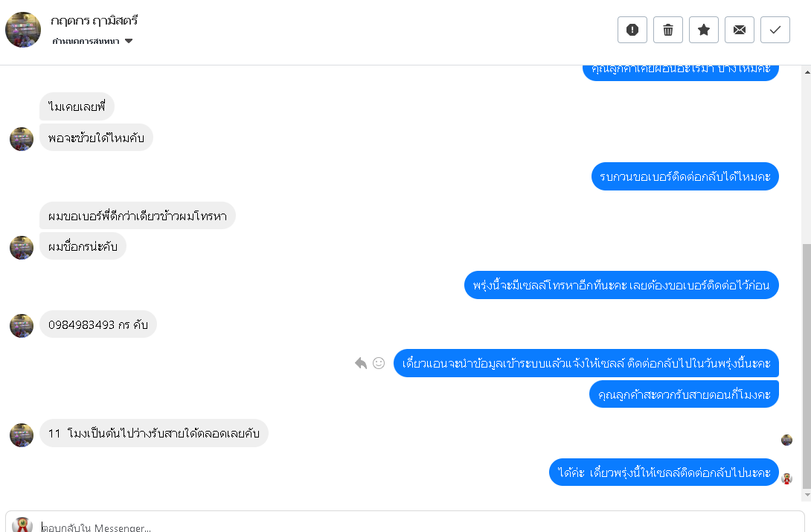811x532 pixels.
Task: Click page avatar beside reply box
Action: pos(22,525)
